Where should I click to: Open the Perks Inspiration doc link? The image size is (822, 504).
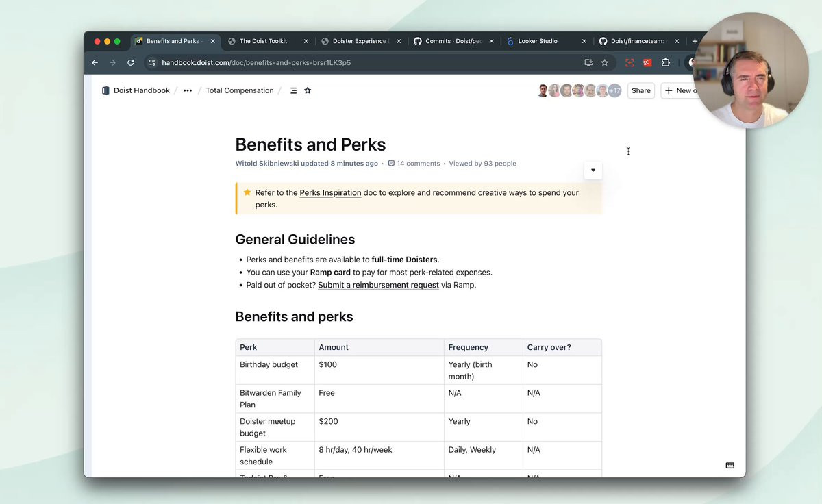click(x=330, y=192)
